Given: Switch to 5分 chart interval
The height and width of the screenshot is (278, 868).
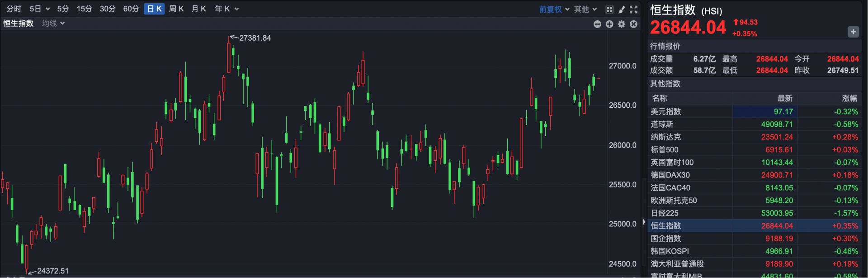Looking at the screenshot, I should [x=63, y=9].
